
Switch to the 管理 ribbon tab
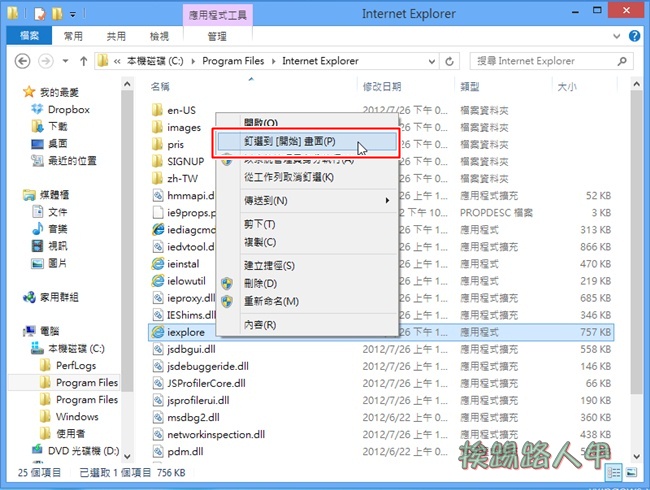click(217, 36)
